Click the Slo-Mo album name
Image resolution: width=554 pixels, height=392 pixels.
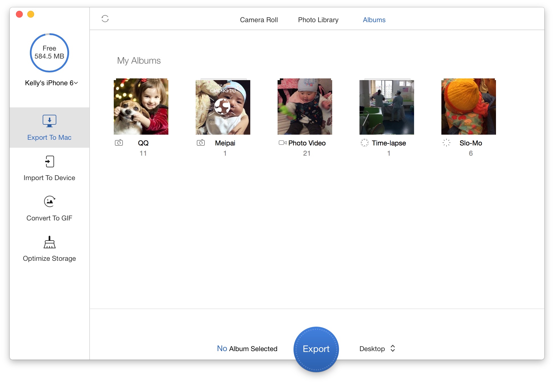pyautogui.click(x=471, y=143)
